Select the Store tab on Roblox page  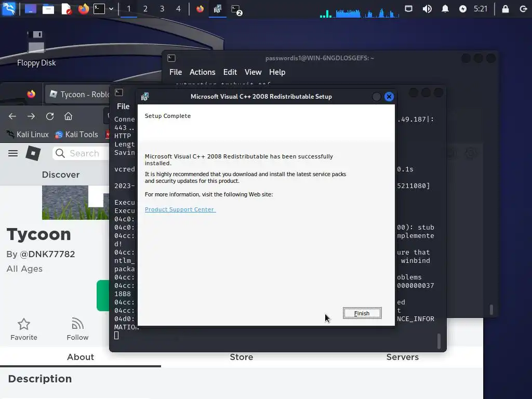pos(241,357)
